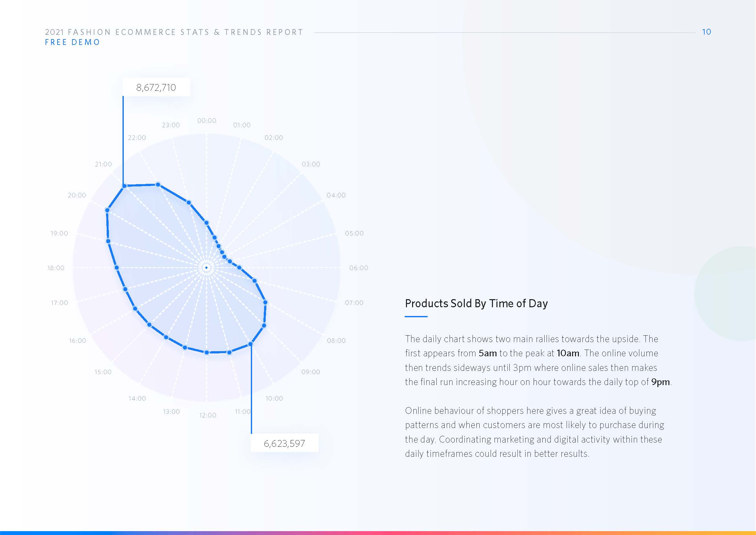This screenshot has width=756, height=535.
Task: Click the report title in the header
Action: (174, 32)
